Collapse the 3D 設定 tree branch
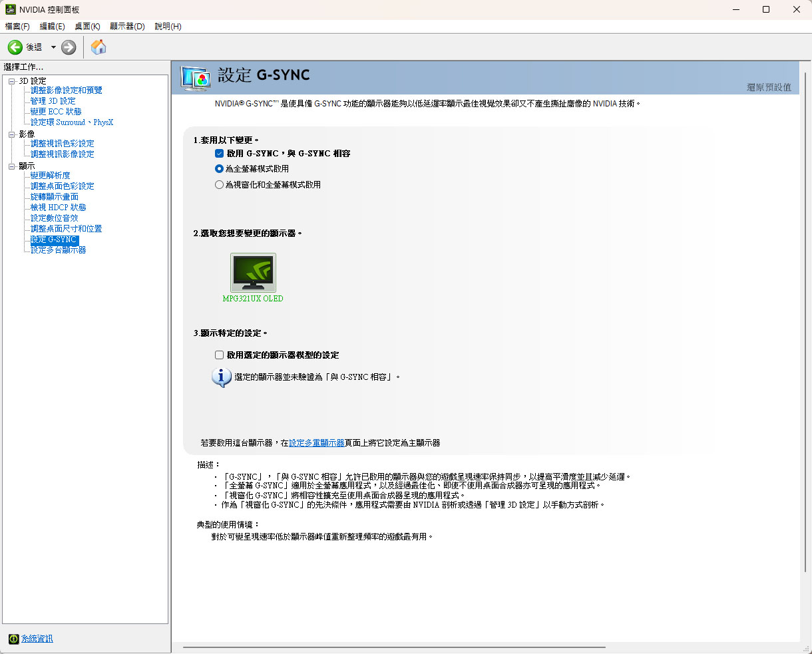This screenshot has width=812, height=654. click(x=12, y=80)
